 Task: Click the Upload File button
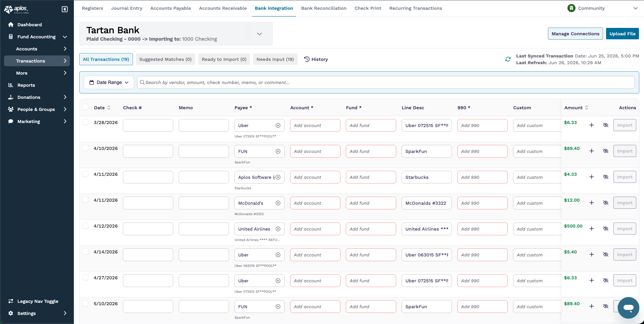[622, 34]
